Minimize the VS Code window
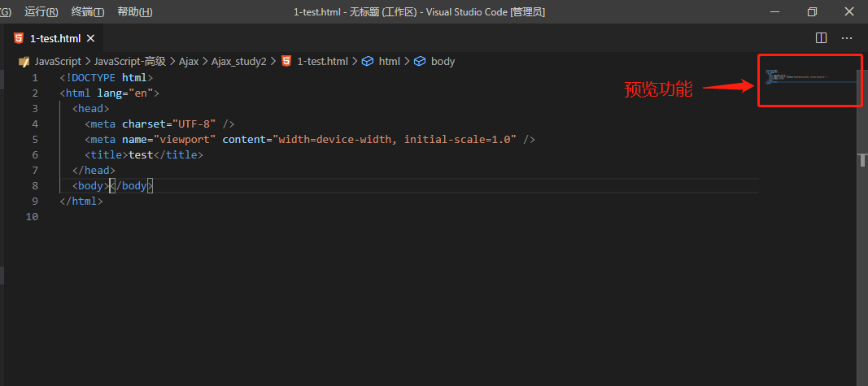Image resolution: width=868 pixels, height=386 pixels. [775, 11]
